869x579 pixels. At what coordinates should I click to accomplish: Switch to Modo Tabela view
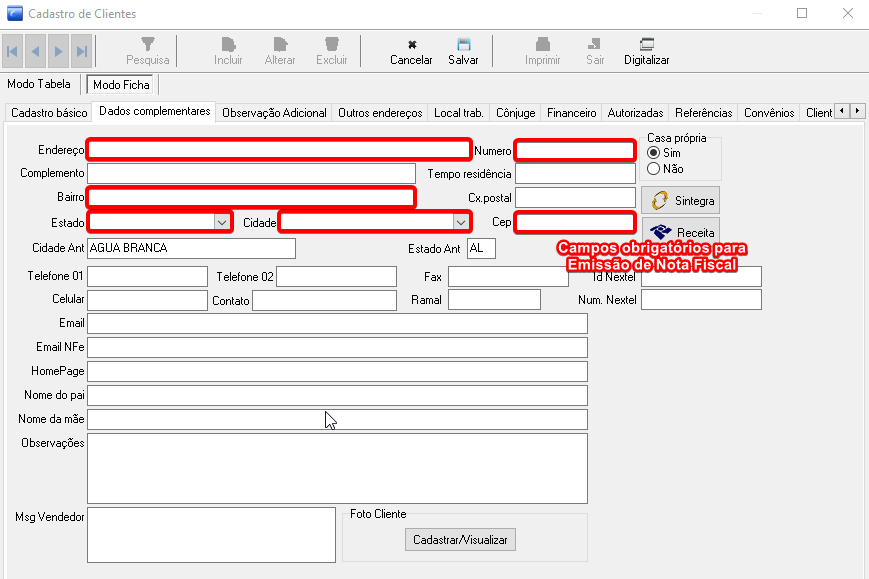point(39,85)
